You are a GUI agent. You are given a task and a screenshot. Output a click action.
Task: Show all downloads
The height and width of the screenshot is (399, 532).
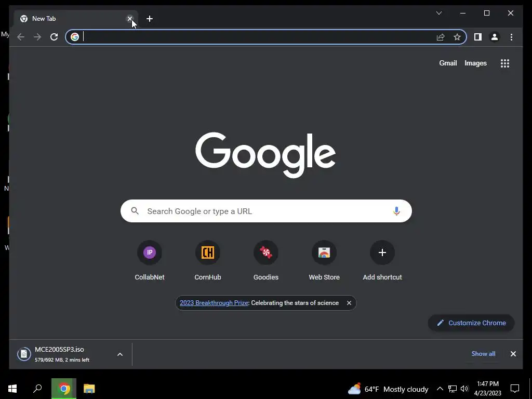483,354
